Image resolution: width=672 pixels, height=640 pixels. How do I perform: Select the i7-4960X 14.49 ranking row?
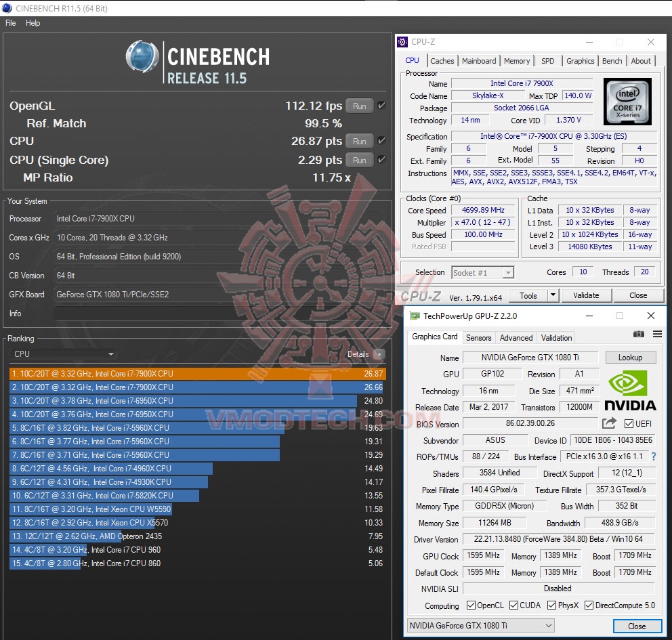198,468
